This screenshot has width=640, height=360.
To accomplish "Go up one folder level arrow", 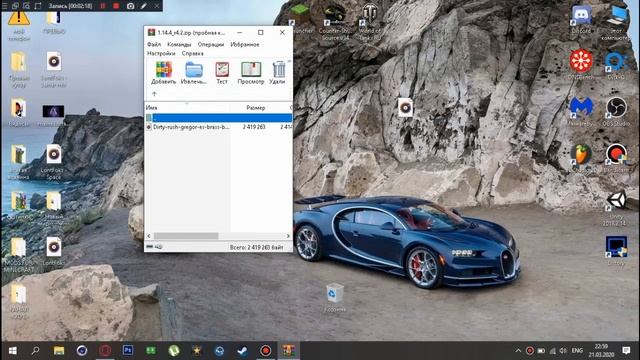I will click(154, 94).
